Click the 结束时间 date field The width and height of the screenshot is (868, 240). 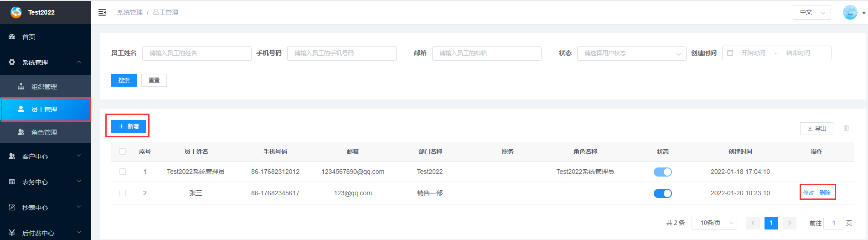point(798,53)
